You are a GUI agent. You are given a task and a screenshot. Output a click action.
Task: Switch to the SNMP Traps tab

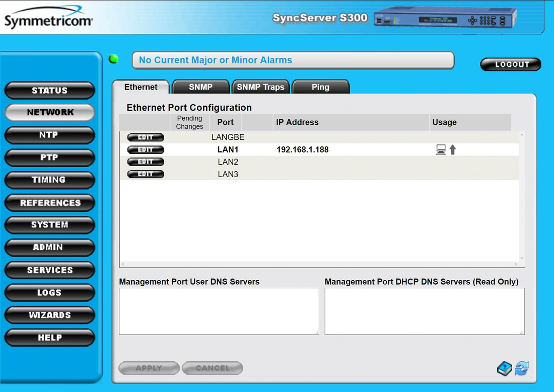(x=260, y=87)
